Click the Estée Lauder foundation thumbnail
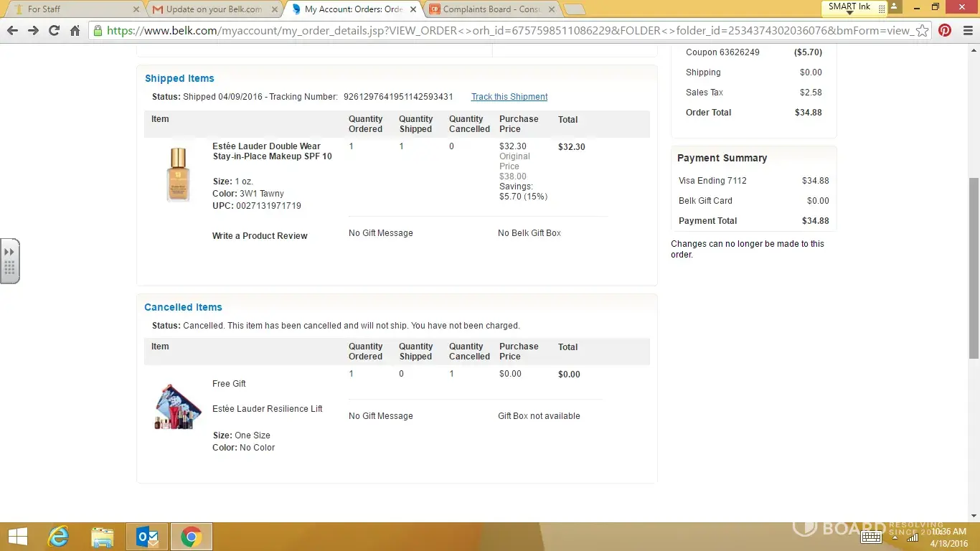980x551 pixels. (178, 174)
